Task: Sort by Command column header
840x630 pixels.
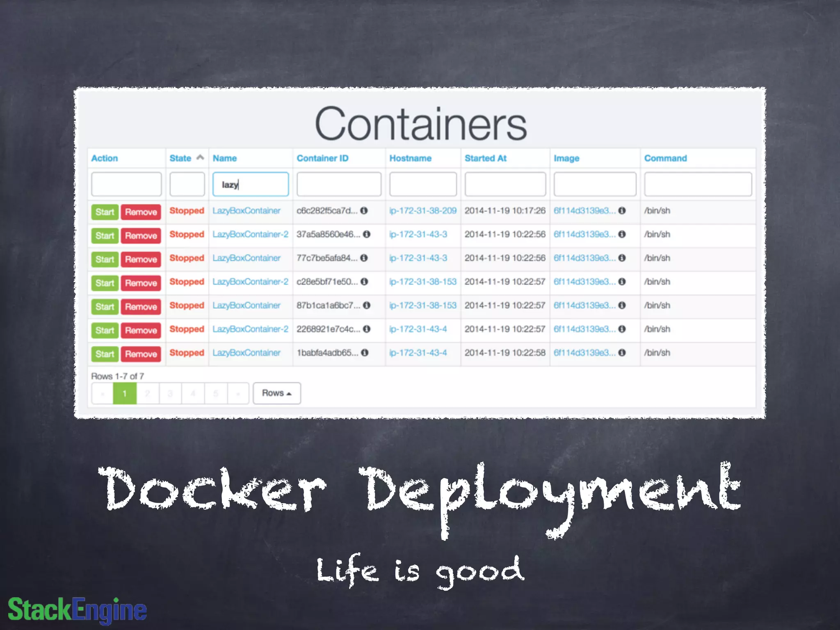Action: (665, 158)
